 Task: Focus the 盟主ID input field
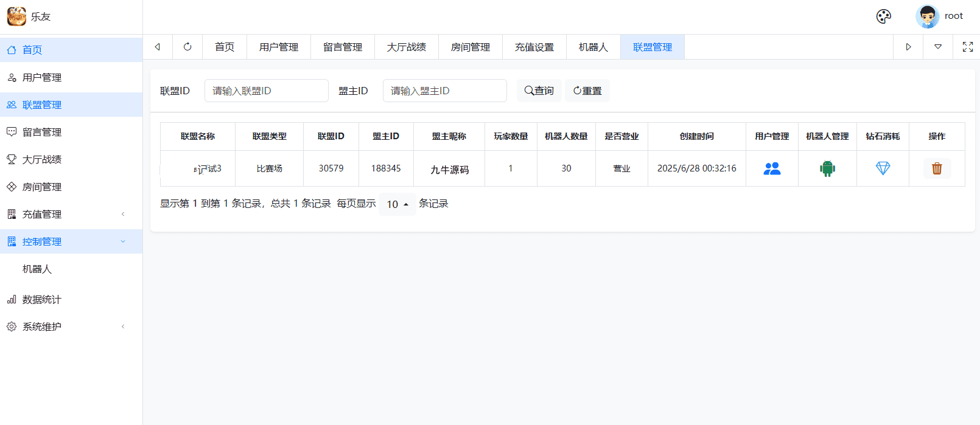pos(445,91)
